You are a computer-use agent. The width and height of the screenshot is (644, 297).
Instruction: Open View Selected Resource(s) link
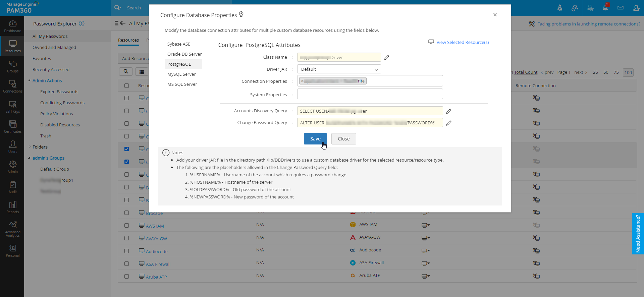click(x=462, y=43)
